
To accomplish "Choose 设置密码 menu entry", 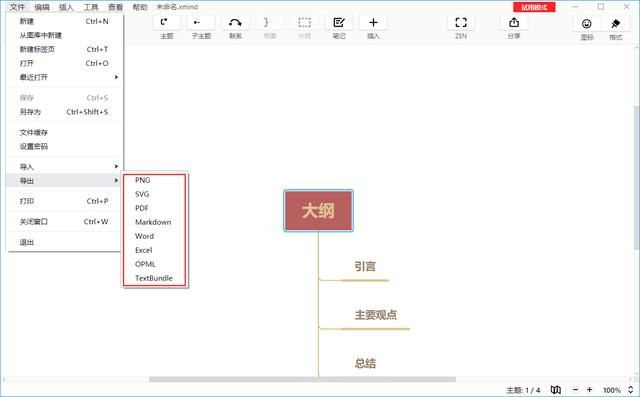I will coord(64,146).
